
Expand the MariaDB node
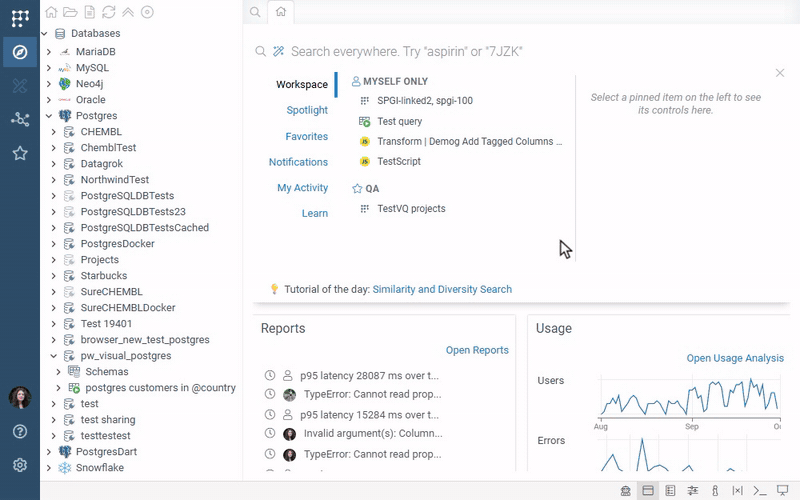pos(49,52)
